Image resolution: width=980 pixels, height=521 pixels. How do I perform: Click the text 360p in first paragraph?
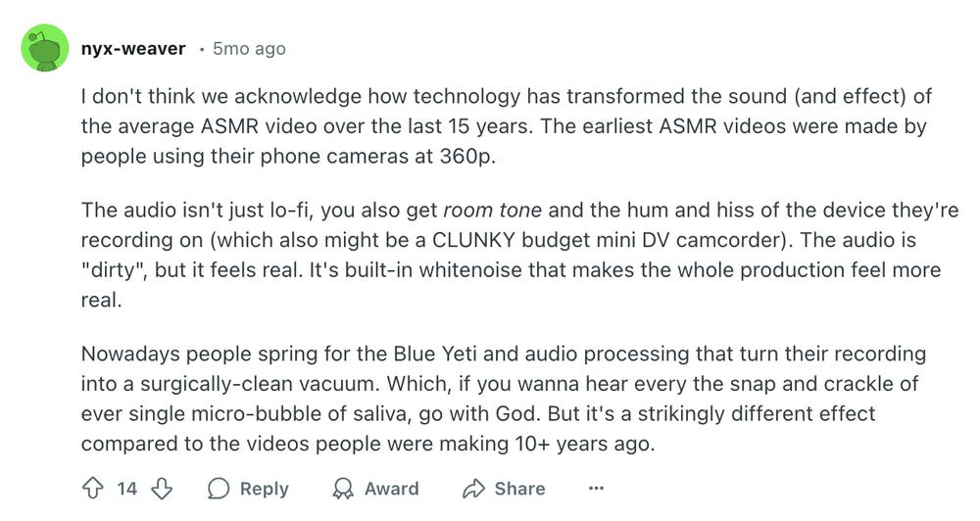click(x=466, y=156)
